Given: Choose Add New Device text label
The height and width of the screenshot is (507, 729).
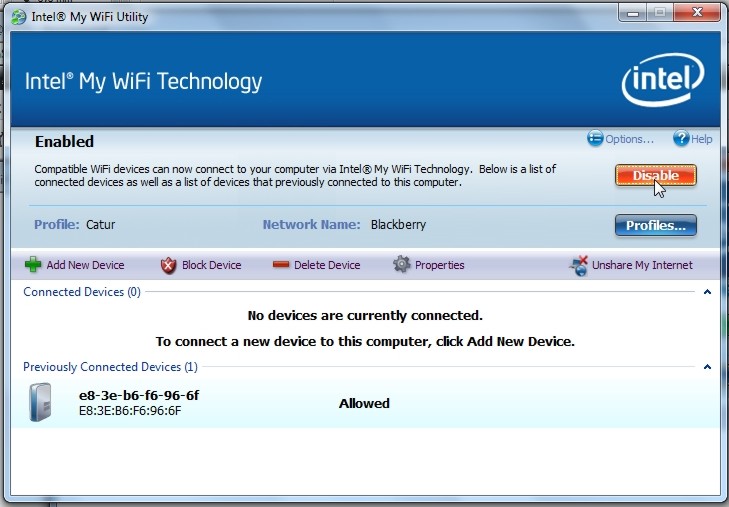Looking at the screenshot, I should [x=85, y=265].
